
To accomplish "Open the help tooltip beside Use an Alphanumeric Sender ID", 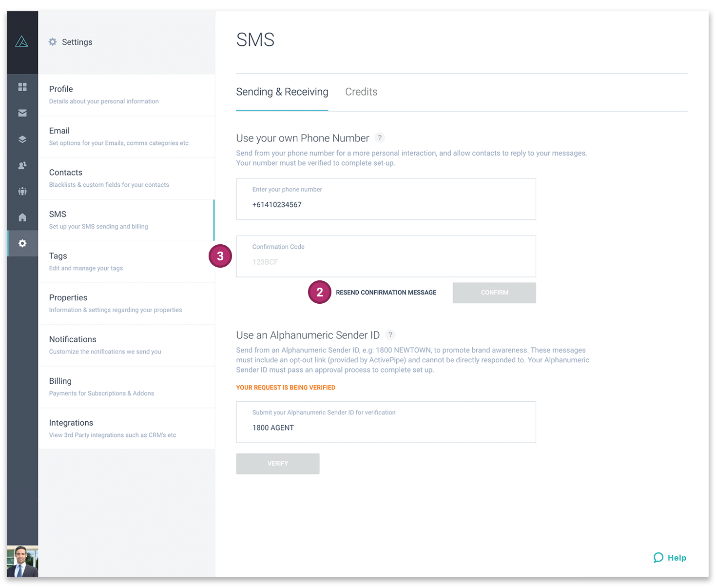I will pos(390,335).
